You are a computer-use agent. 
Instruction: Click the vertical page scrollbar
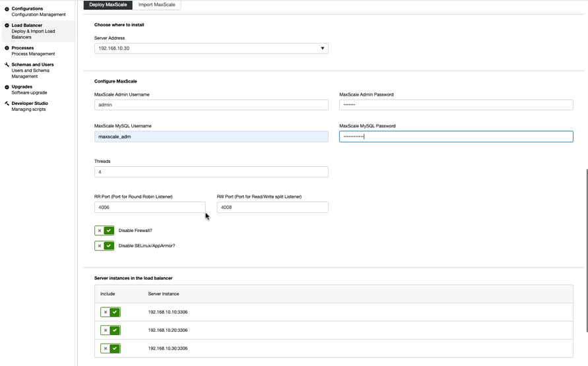pos(586,250)
